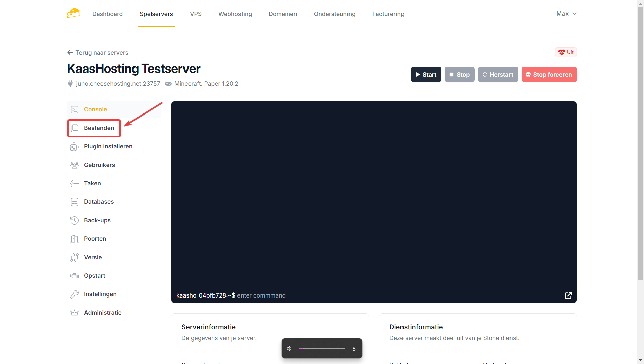Click the cheese logo icon

[x=73, y=13]
